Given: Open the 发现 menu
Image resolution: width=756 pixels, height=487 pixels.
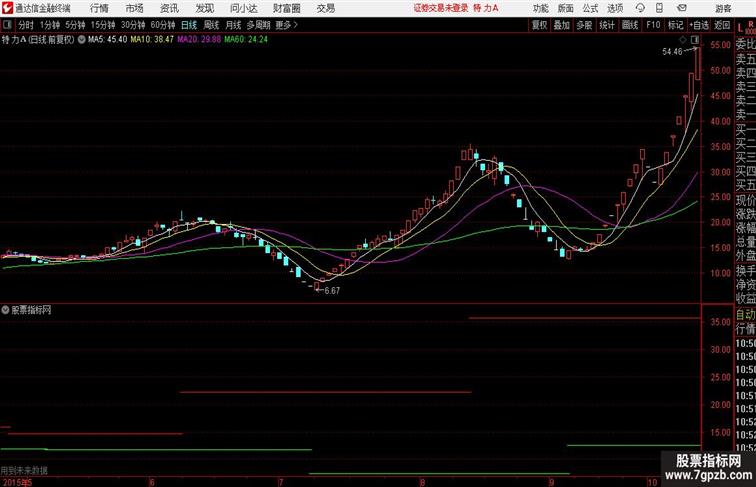Looking at the screenshot, I should pyautogui.click(x=204, y=8).
